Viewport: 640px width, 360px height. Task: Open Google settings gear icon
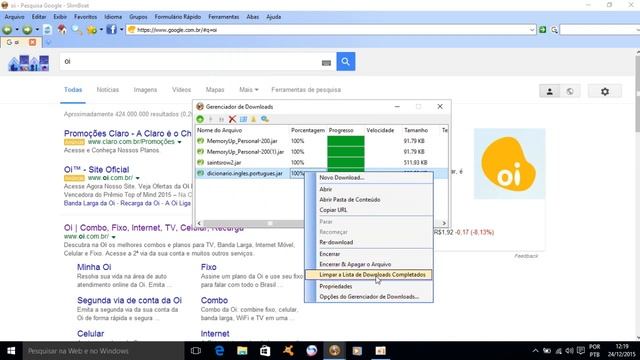click(605, 91)
